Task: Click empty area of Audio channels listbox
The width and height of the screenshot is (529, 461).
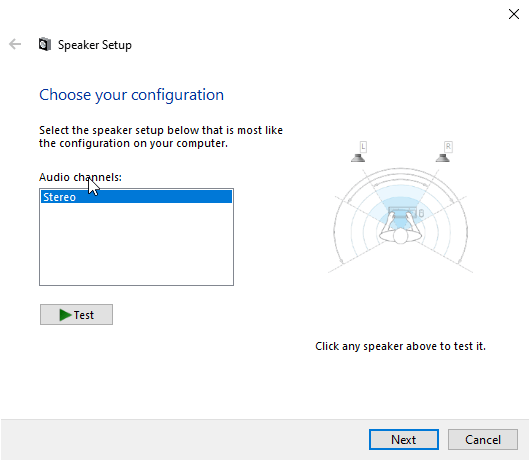Action: point(136,244)
